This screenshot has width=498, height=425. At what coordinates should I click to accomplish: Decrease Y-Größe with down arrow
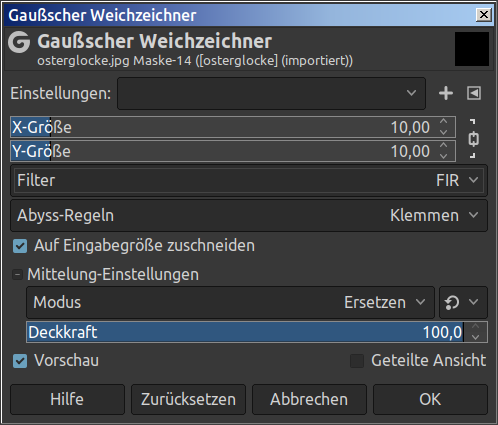(443, 156)
